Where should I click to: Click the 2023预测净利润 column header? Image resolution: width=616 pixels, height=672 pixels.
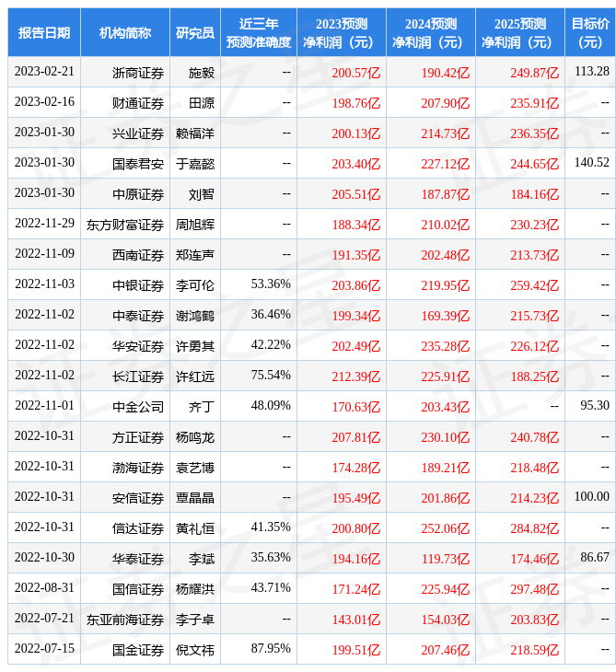pyautogui.click(x=342, y=32)
